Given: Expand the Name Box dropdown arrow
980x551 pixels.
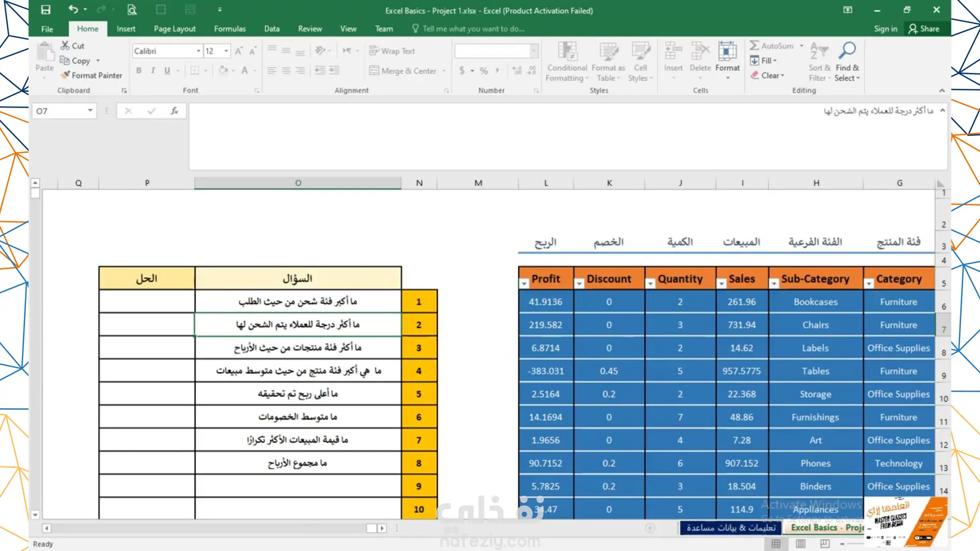Looking at the screenshot, I should click(90, 111).
